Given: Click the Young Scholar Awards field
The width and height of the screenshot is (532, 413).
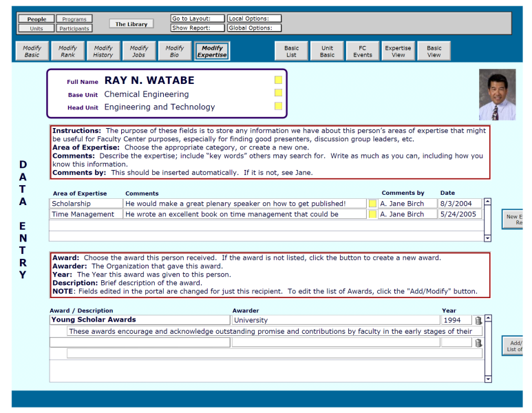Looking at the screenshot, I should click(x=140, y=319).
